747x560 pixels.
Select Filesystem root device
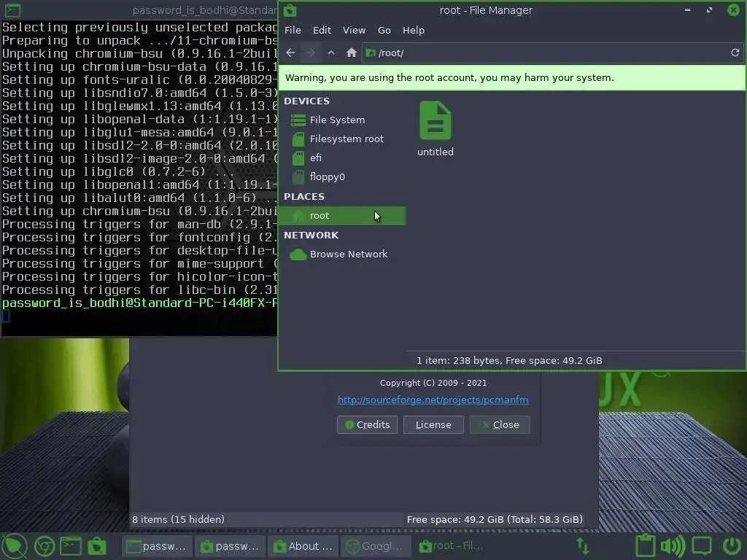click(342, 139)
